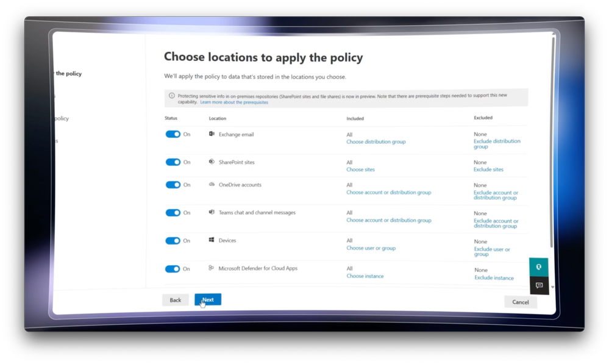
Task: Click Choose user or group for Devices
Action: tap(371, 248)
